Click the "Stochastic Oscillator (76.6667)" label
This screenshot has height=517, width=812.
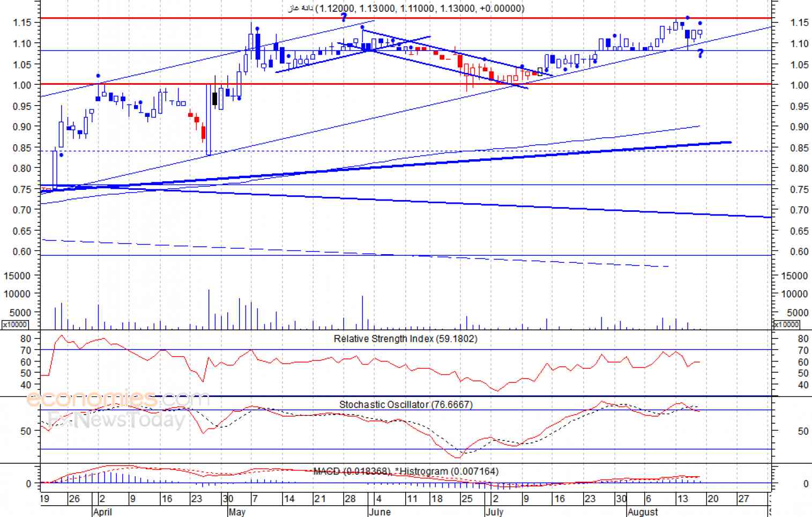point(406,404)
